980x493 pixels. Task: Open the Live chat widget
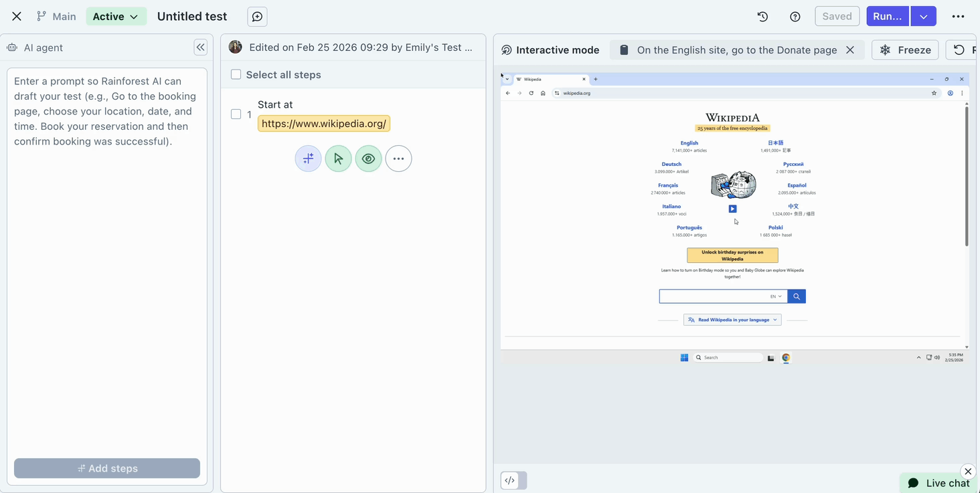939,483
